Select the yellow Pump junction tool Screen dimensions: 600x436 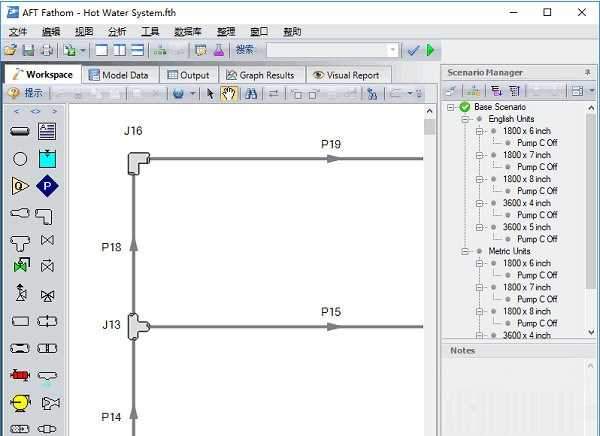20,402
